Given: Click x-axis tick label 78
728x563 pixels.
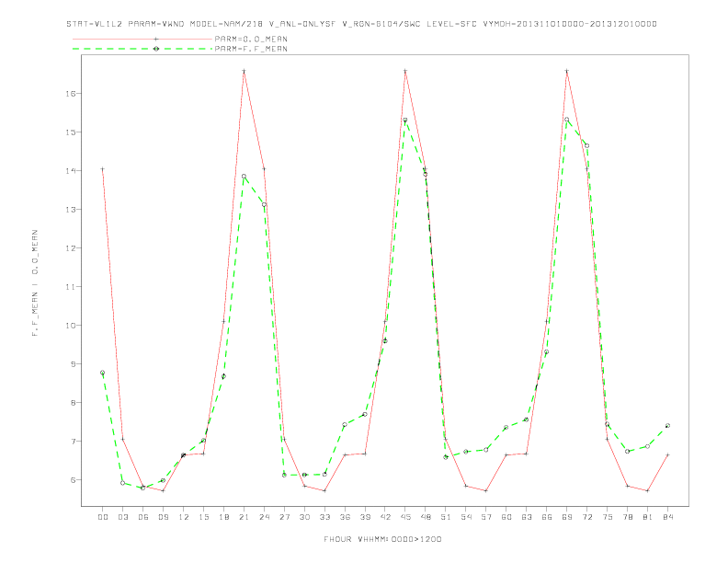Looking at the screenshot, I should point(628,517).
